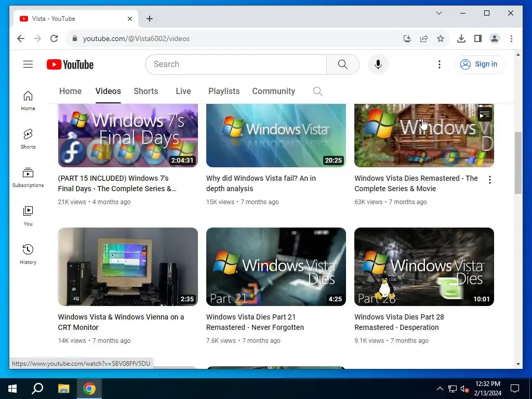Open the You section in the sidebar
Image resolution: width=532 pixels, height=399 pixels.
(28, 216)
